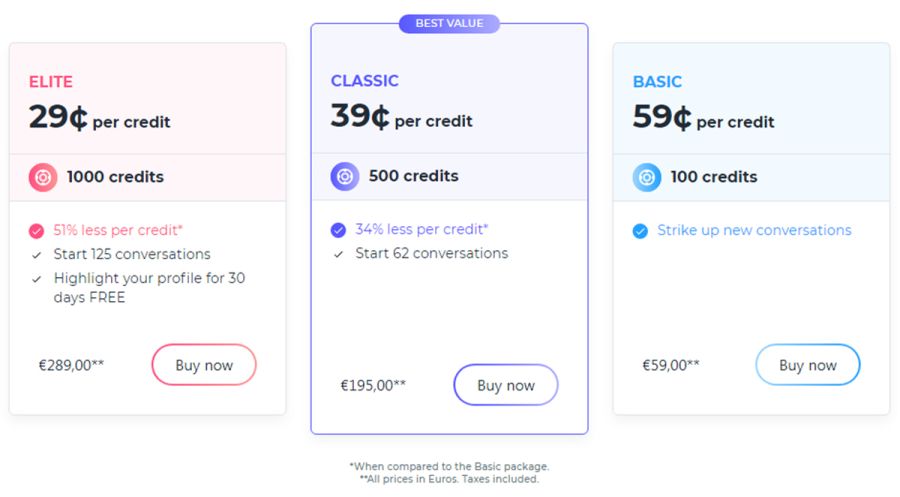The height and width of the screenshot is (497, 900).
Task: Click the check next to Start 62 conversations
Action: pyautogui.click(x=339, y=254)
